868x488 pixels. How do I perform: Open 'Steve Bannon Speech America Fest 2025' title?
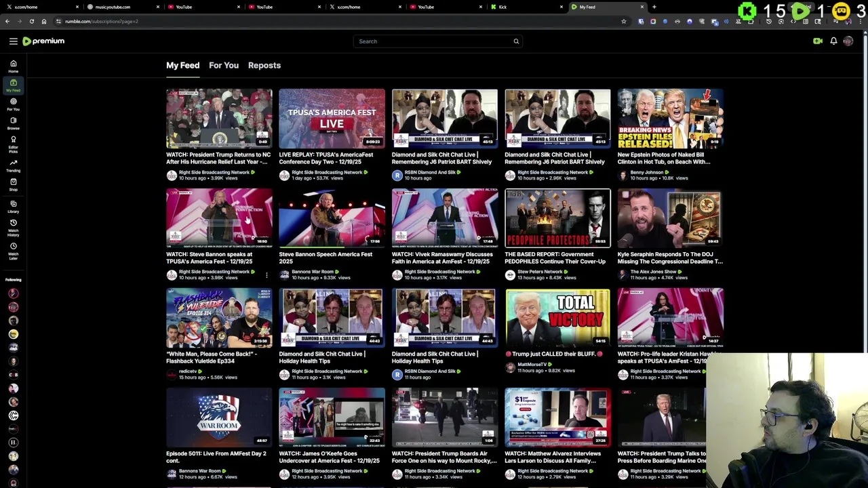[x=325, y=258]
